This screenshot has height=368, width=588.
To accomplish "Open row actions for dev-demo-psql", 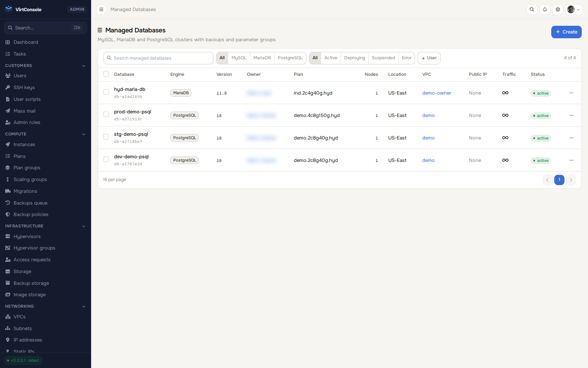I will point(571,160).
